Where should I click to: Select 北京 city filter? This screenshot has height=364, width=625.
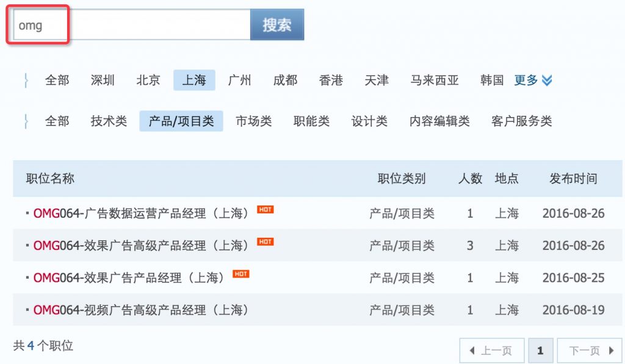pos(148,80)
